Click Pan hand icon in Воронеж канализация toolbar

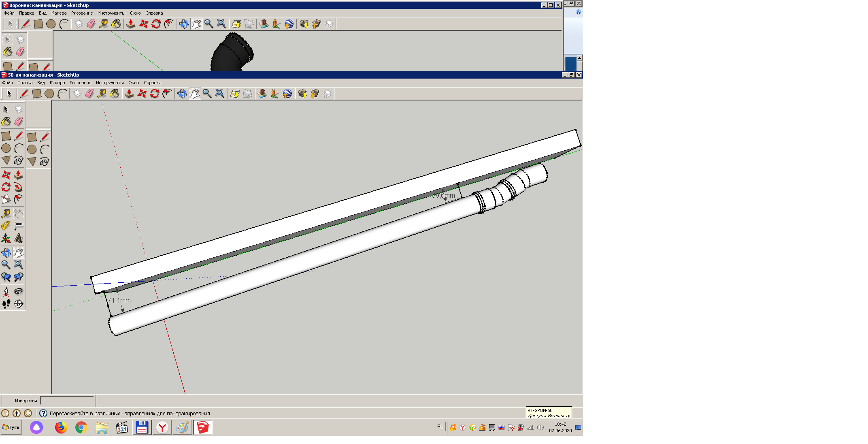(x=196, y=24)
